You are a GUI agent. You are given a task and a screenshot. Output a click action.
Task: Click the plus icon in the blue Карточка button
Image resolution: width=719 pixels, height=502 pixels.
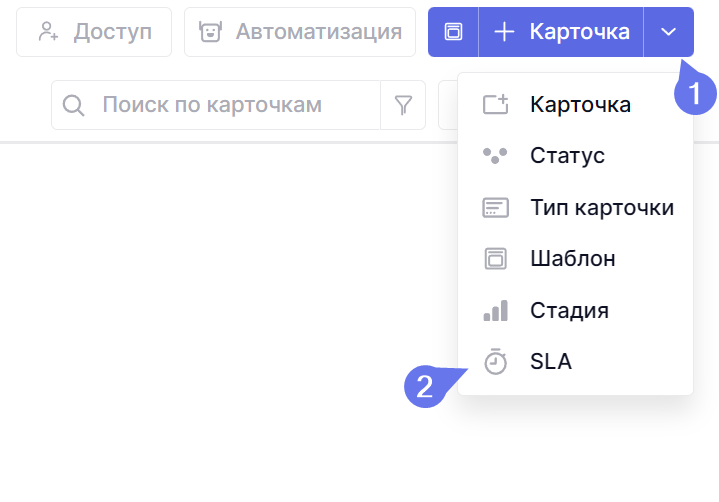(505, 32)
